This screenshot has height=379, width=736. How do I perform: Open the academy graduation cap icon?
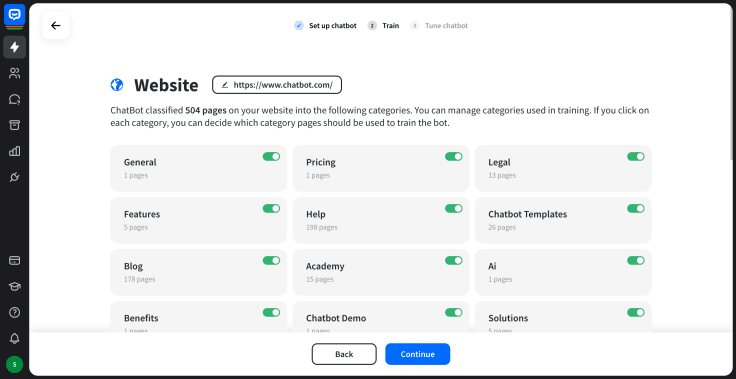[x=15, y=286]
